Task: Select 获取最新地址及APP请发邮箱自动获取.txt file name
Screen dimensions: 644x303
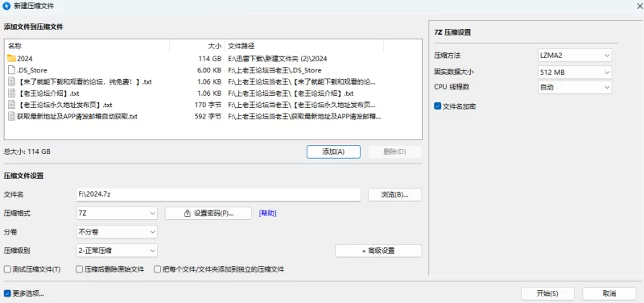Action: (x=76, y=116)
